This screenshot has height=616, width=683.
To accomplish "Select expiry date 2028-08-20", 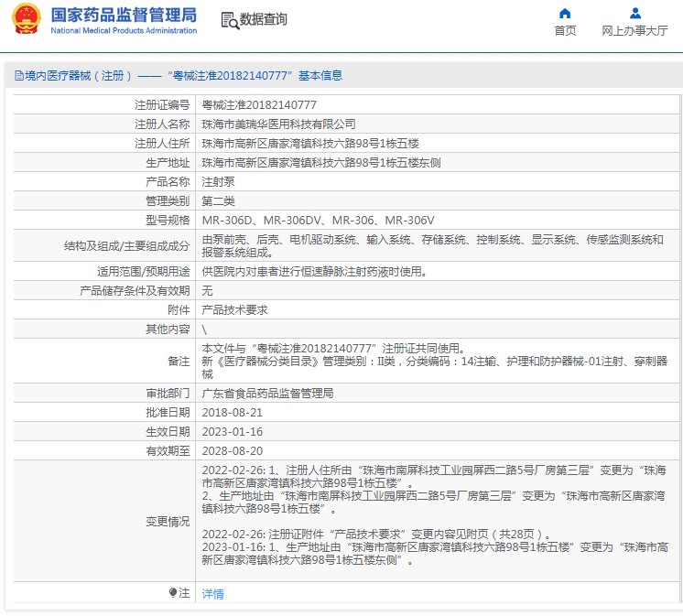I will click(233, 451).
